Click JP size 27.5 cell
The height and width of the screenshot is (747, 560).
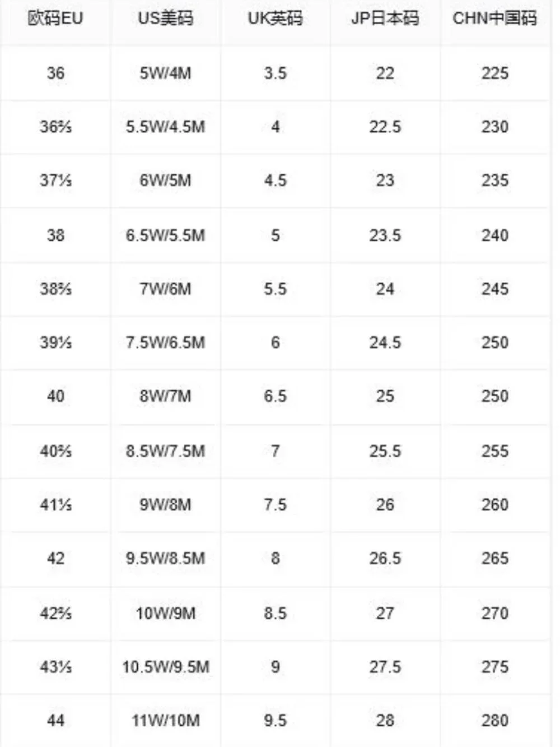point(385,667)
